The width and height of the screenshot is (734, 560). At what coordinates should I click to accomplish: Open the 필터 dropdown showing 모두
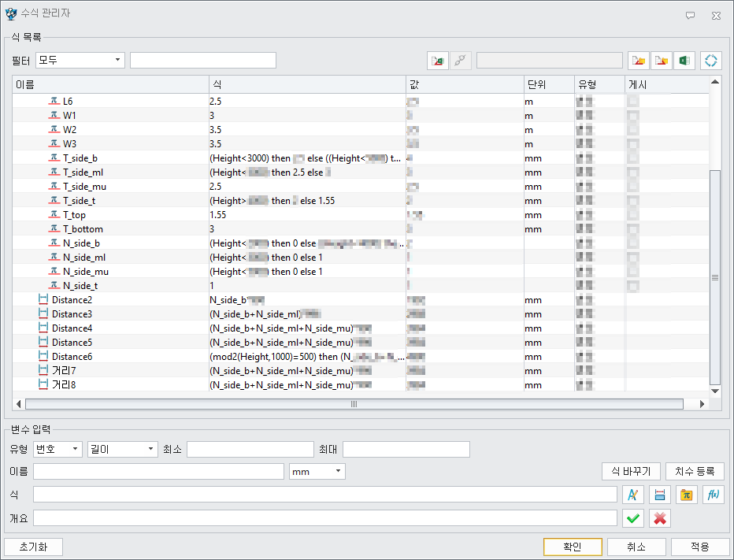click(80, 61)
